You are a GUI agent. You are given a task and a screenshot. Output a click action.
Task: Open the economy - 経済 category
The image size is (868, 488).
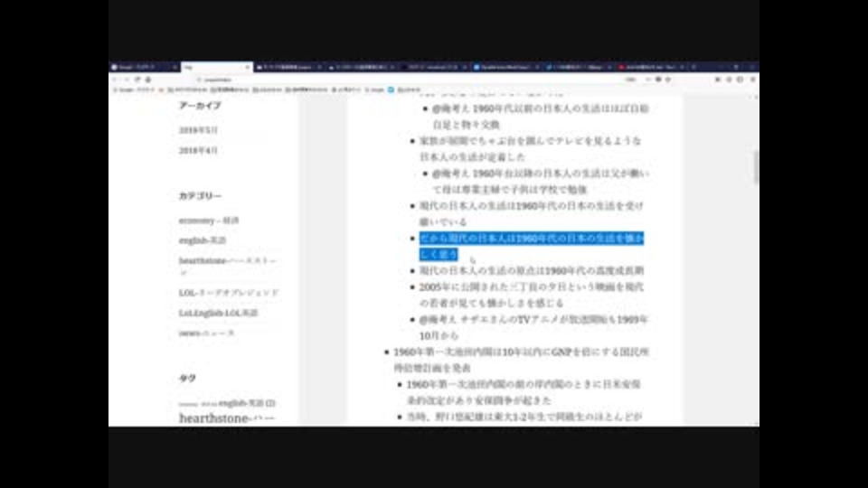[x=209, y=221]
